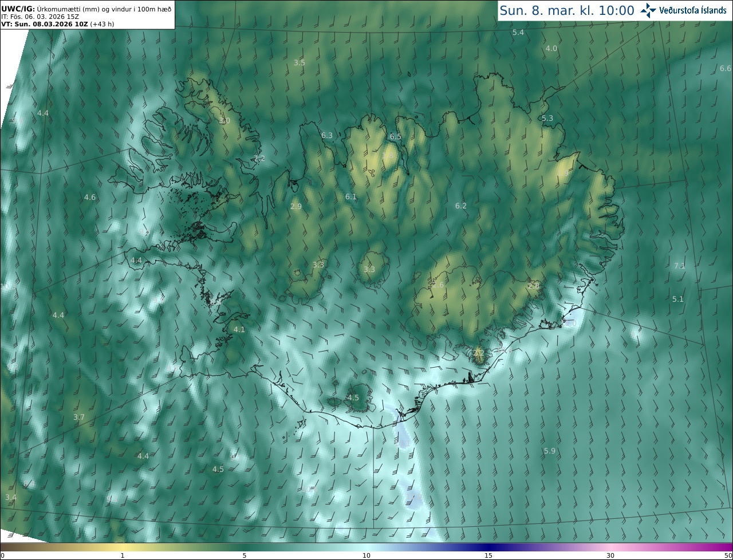733x560 pixels.
Task: Click the 7.1 value on the map
Action: [x=680, y=266]
